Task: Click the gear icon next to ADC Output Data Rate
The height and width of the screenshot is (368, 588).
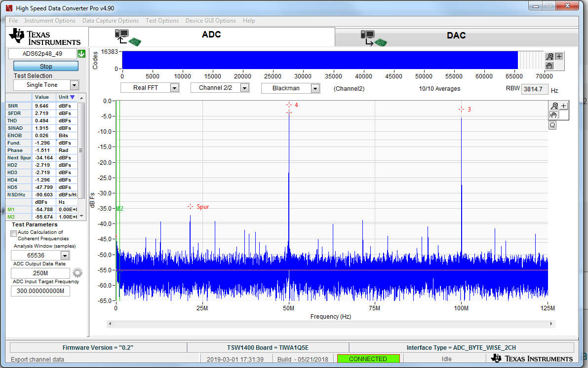Action: pos(77,272)
